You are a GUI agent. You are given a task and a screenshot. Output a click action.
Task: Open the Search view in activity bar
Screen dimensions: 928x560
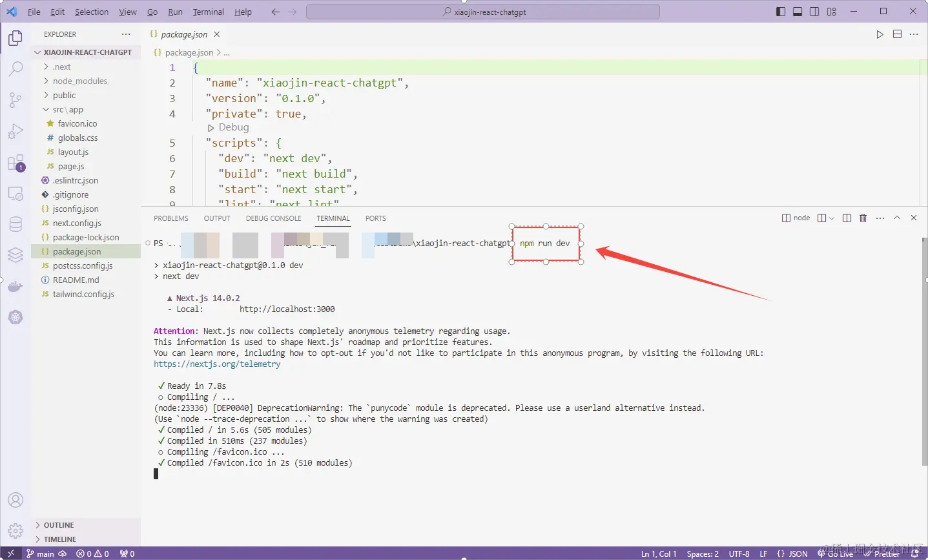15,68
